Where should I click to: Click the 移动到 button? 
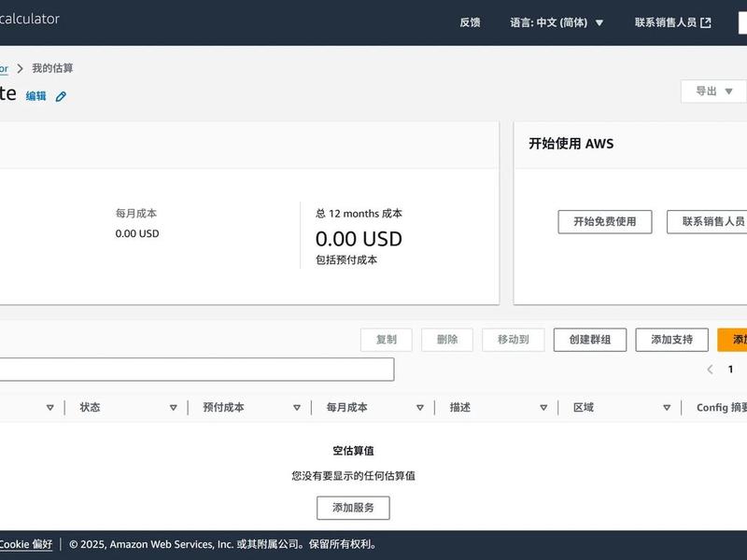pos(513,340)
